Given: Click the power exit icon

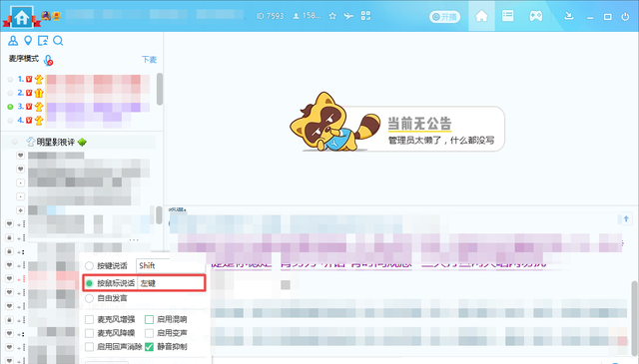Looking at the screenshot, I should 625,17.
